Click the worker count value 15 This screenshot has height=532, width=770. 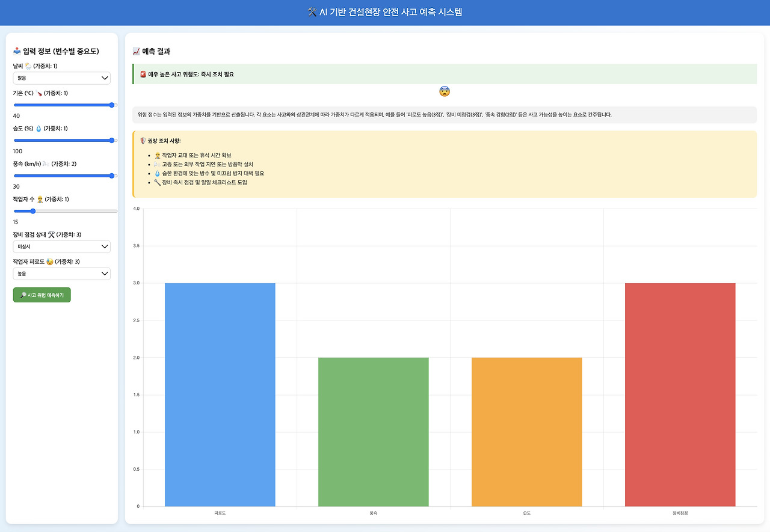[x=16, y=222]
